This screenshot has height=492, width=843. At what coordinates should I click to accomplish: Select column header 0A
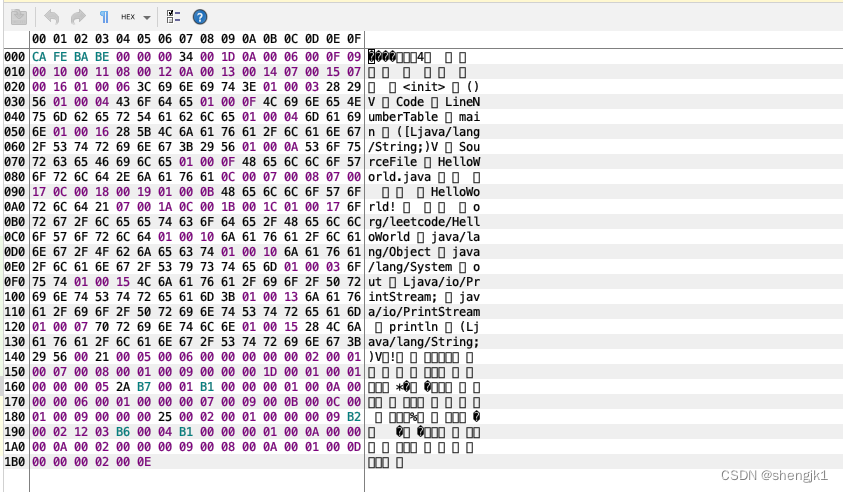(x=248, y=39)
